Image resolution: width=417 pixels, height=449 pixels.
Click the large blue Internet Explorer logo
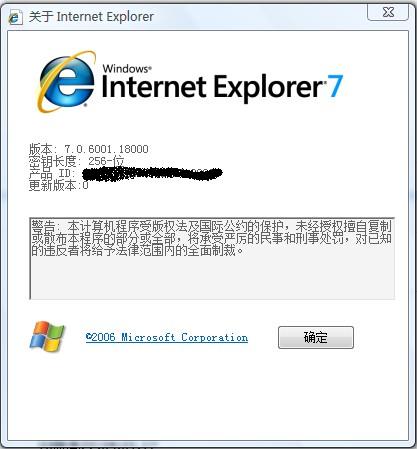pyautogui.click(x=67, y=82)
